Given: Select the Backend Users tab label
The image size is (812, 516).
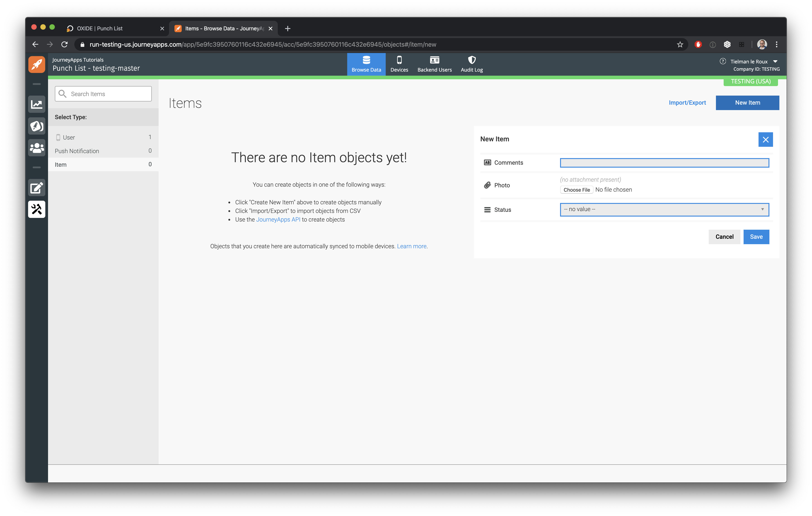Looking at the screenshot, I should (434, 70).
